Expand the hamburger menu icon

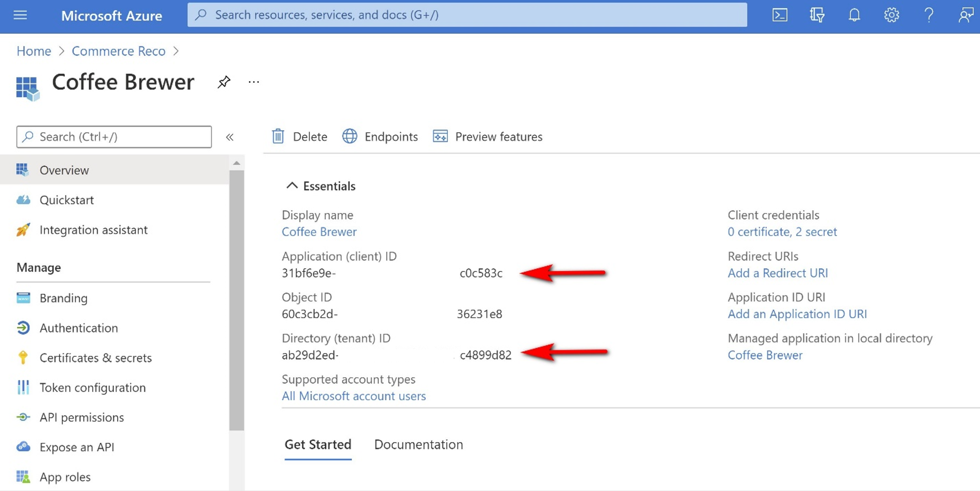(20, 14)
